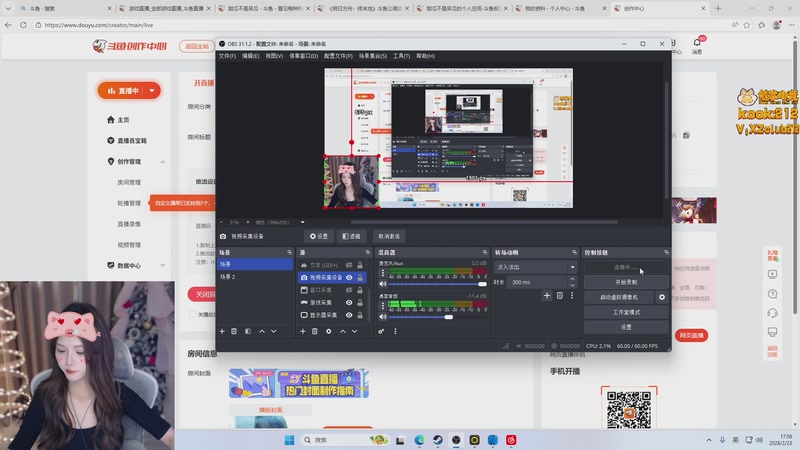Decrease transition duration with down arrow

point(572,285)
